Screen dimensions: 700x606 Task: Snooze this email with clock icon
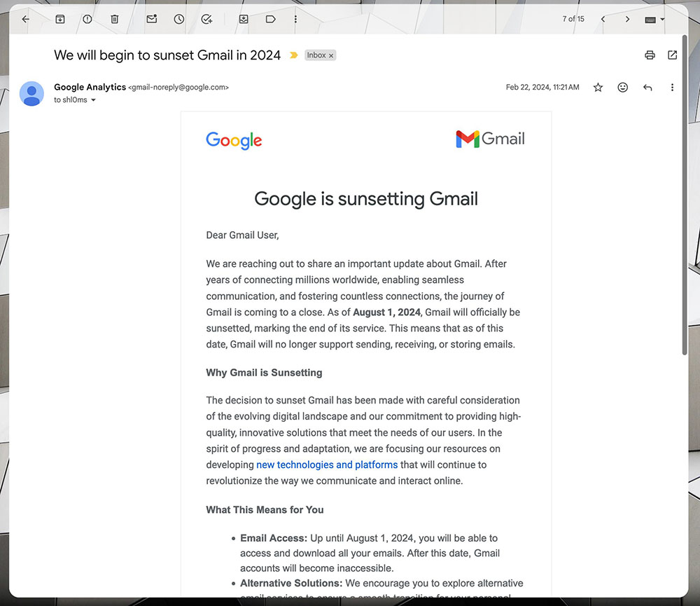[x=179, y=19]
